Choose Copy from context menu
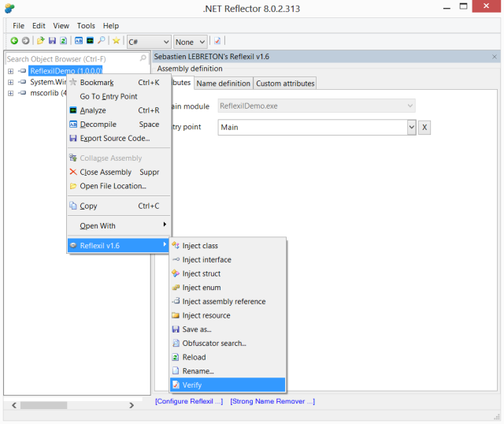 point(119,206)
